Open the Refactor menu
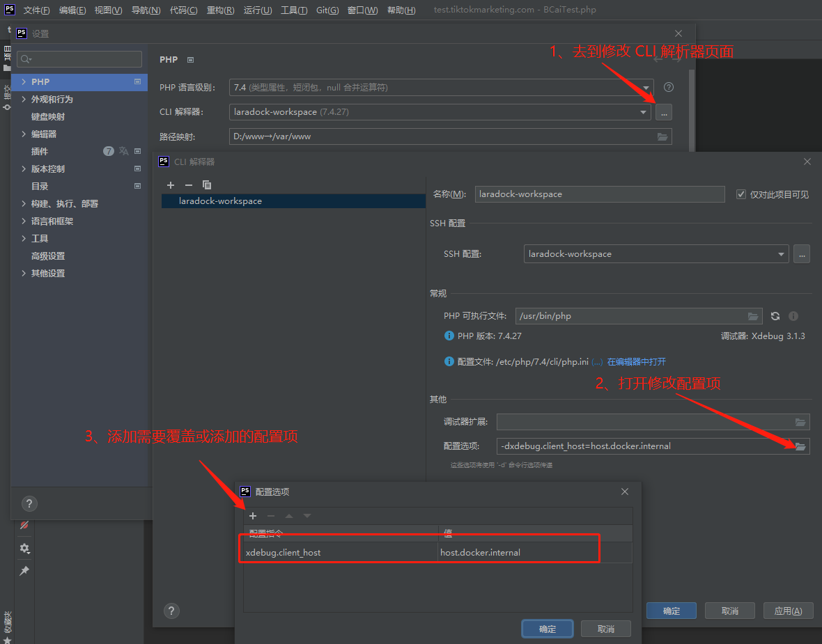The image size is (822, 644). click(220, 10)
